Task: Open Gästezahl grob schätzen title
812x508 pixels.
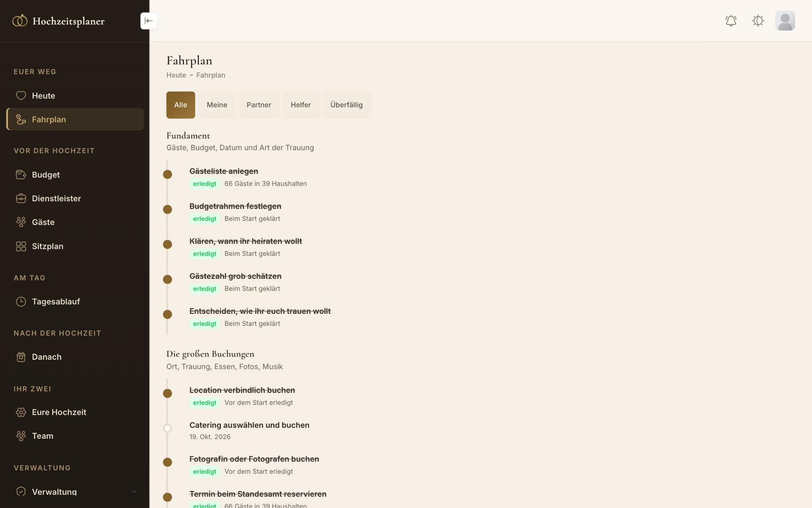Action: (235, 276)
